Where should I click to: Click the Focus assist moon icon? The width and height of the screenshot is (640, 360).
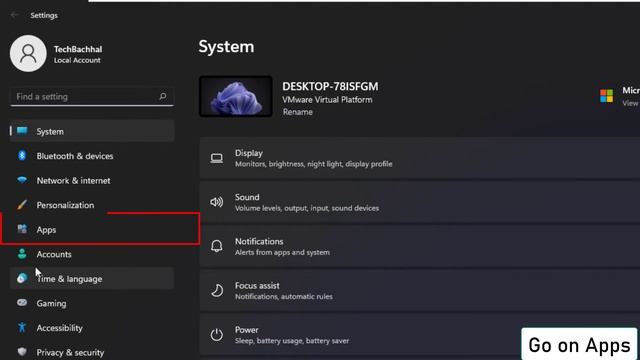[217, 291]
